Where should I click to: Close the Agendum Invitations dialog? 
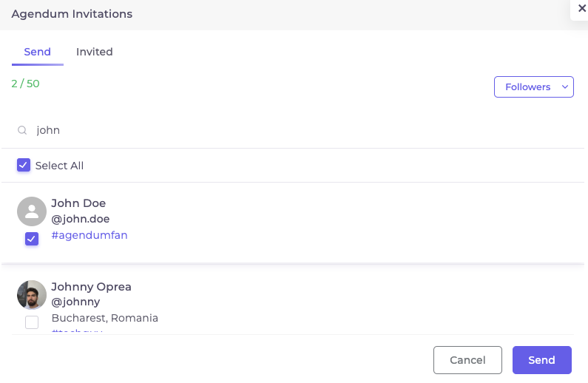click(581, 8)
